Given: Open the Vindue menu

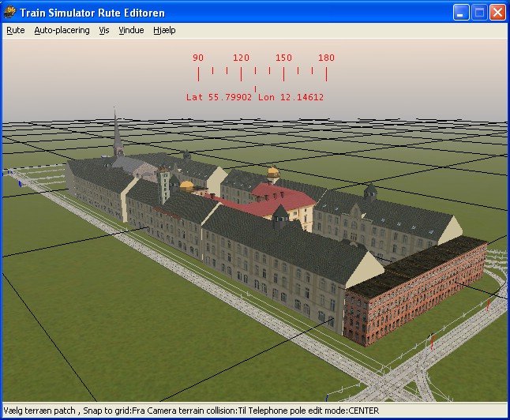Looking at the screenshot, I should [131, 30].
